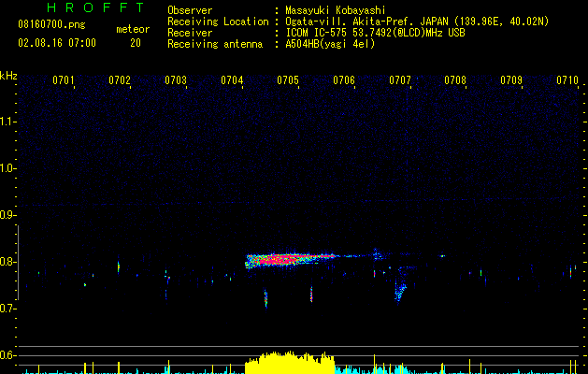Click the meteor count value 20
The width and height of the screenshot is (588, 374).
coord(136,43)
